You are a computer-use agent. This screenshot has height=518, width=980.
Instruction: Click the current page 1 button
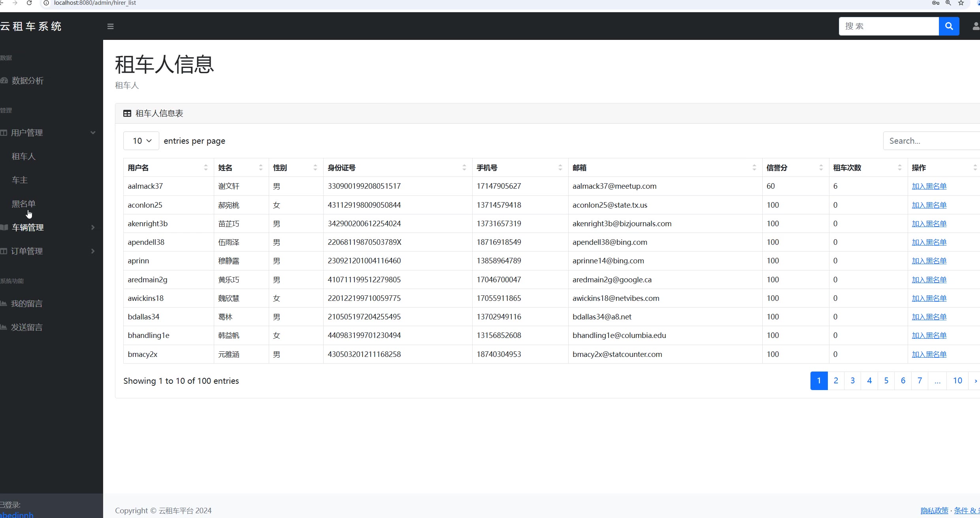click(x=819, y=381)
